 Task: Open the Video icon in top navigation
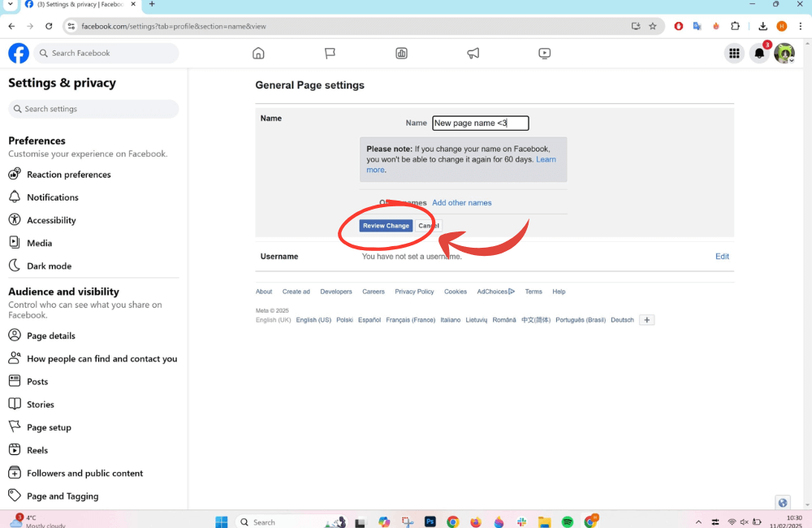click(544, 54)
